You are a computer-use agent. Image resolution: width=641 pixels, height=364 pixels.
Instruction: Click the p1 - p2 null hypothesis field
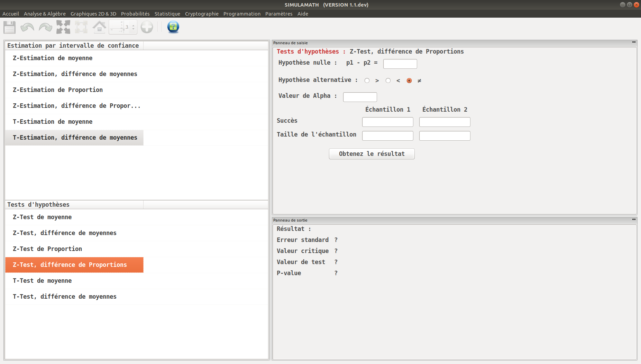[400, 64]
